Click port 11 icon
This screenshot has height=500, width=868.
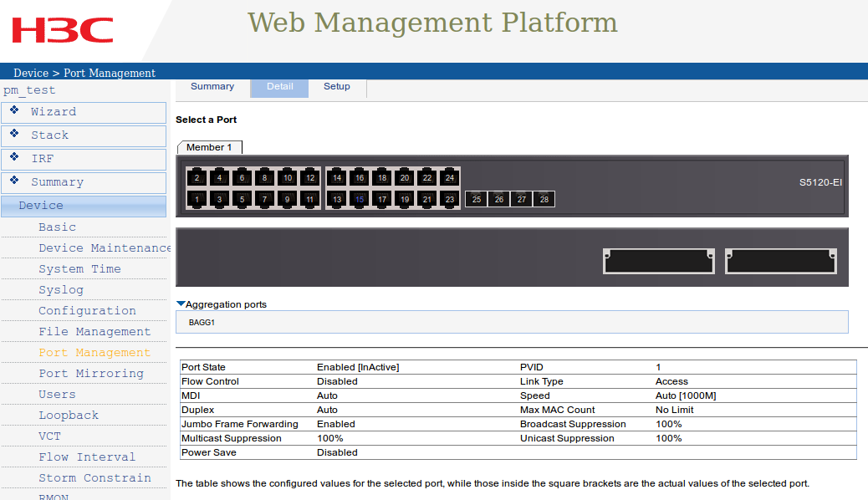click(x=310, y=199)
